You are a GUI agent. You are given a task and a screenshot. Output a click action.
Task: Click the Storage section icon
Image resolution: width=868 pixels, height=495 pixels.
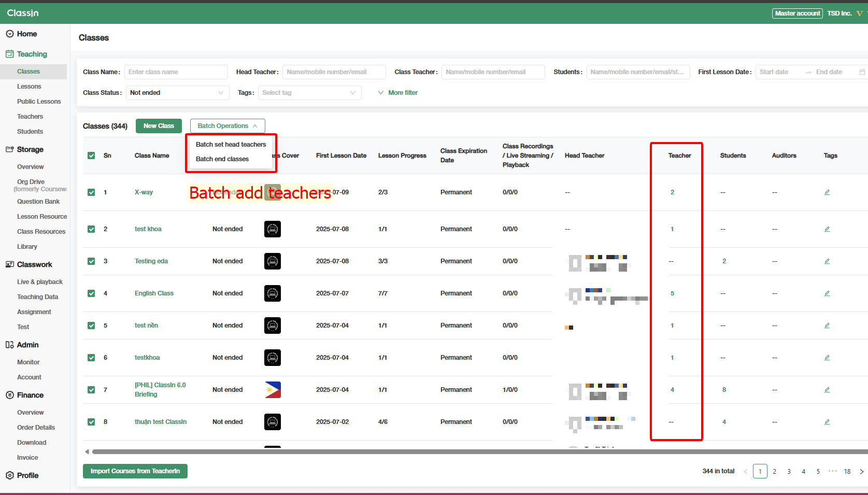(x=9, y=149)
